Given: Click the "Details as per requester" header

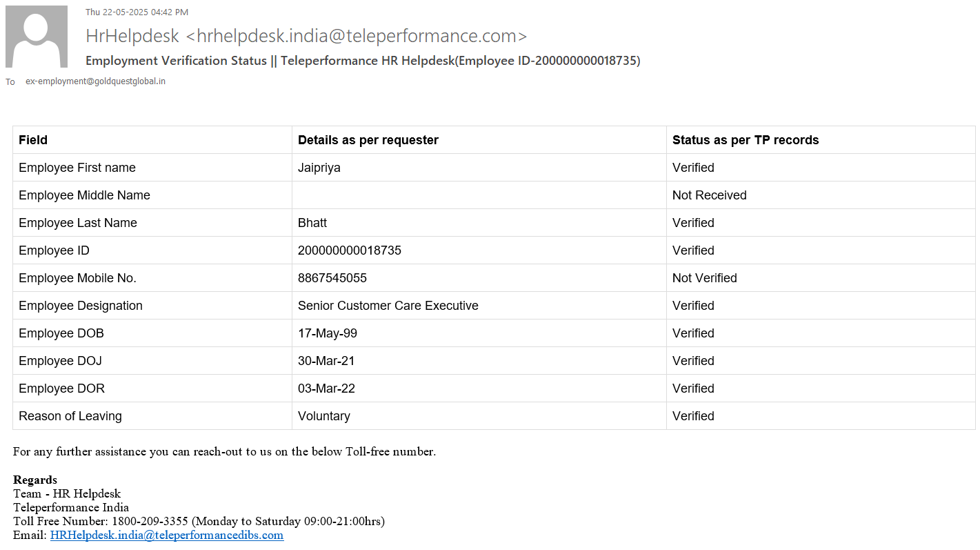Looking at the screenshot, I should tap(368, 140).
